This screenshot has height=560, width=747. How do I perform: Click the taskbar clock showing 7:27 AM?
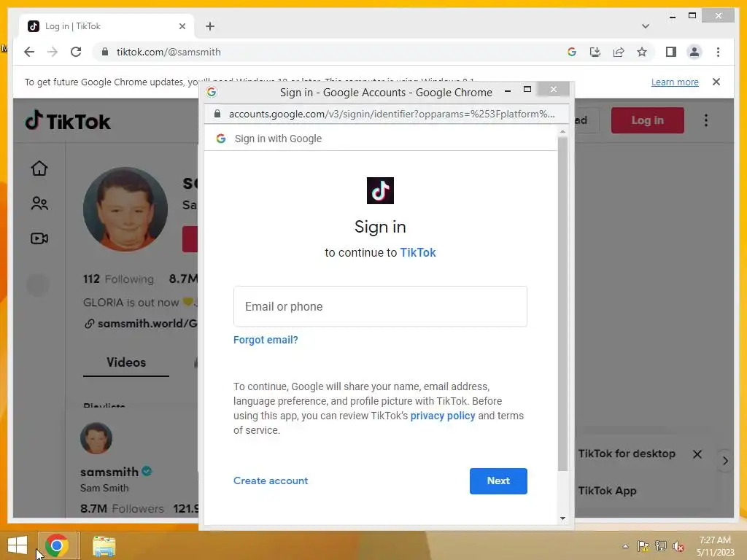(715, 546)
